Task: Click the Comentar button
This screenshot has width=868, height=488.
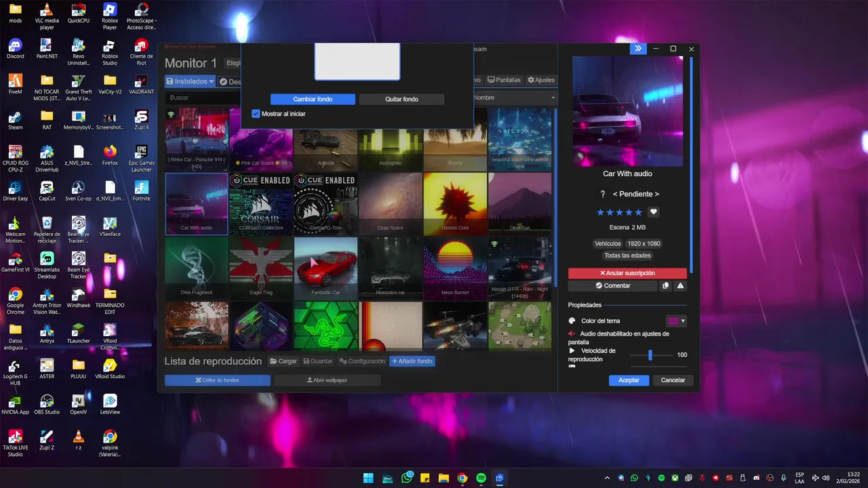Action: (613, 286)
